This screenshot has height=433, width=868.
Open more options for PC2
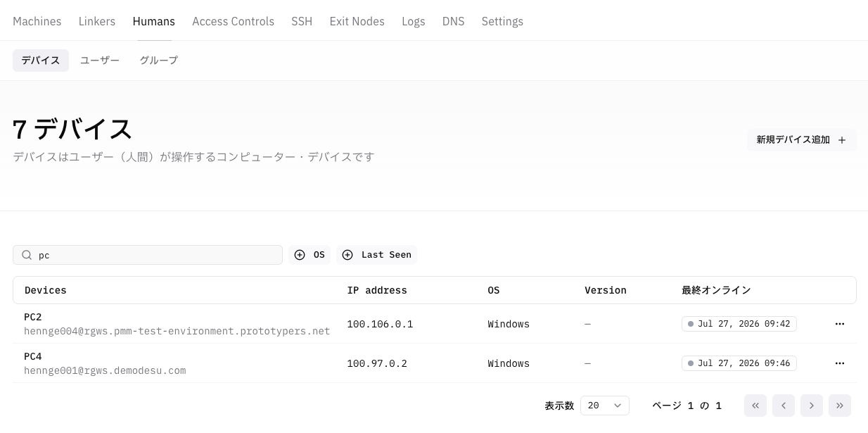(x=839, y=324)
